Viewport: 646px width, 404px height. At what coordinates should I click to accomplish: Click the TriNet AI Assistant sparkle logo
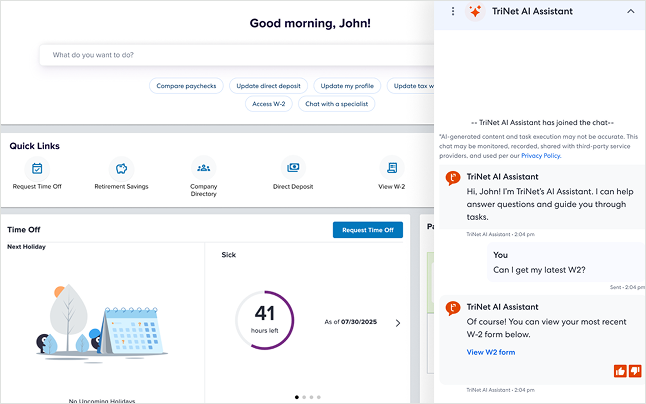point(475,12)
